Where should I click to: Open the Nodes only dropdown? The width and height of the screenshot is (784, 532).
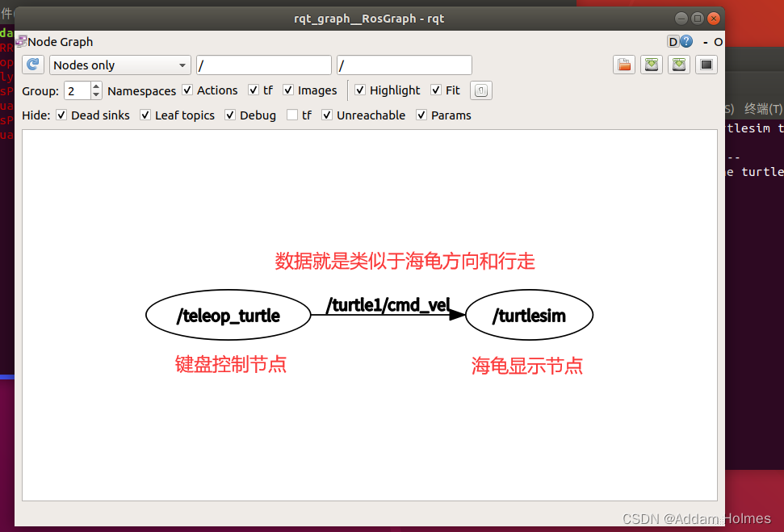tap(120, 65)
